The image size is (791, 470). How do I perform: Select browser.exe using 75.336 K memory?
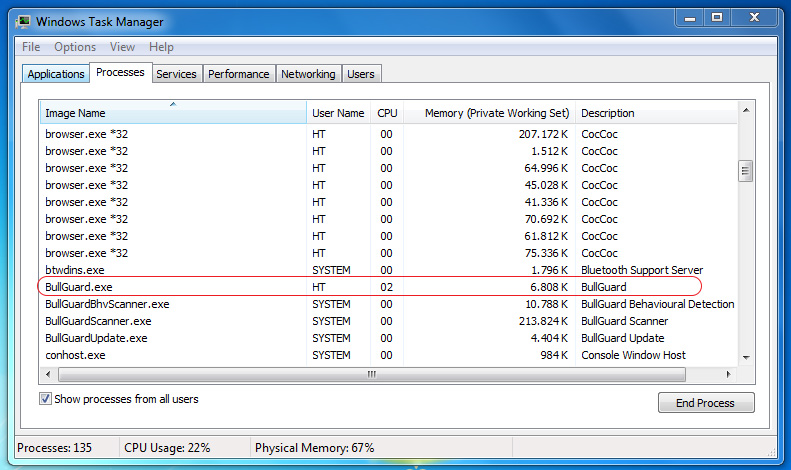point(388,253)
